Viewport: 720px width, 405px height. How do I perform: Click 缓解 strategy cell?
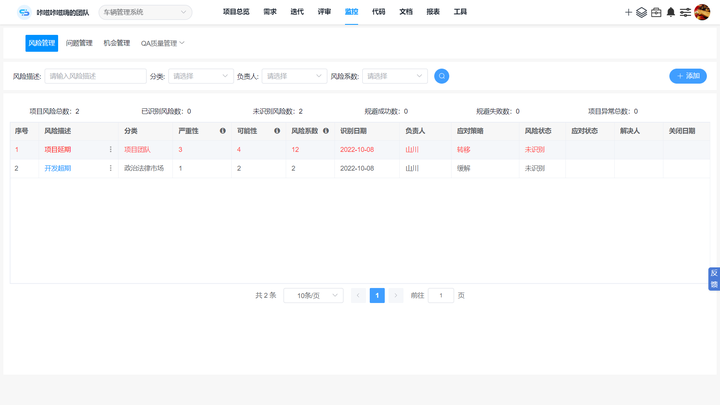463,169
